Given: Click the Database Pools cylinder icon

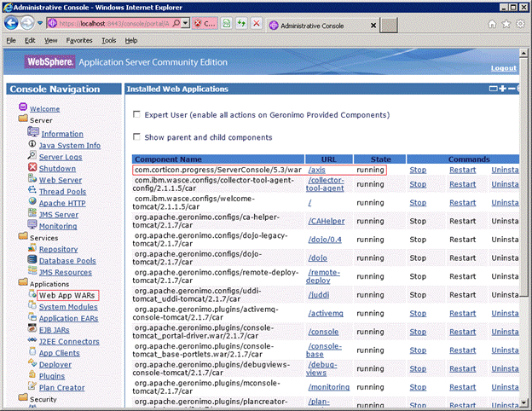Looking at the screenshot, I should [32, 259].
